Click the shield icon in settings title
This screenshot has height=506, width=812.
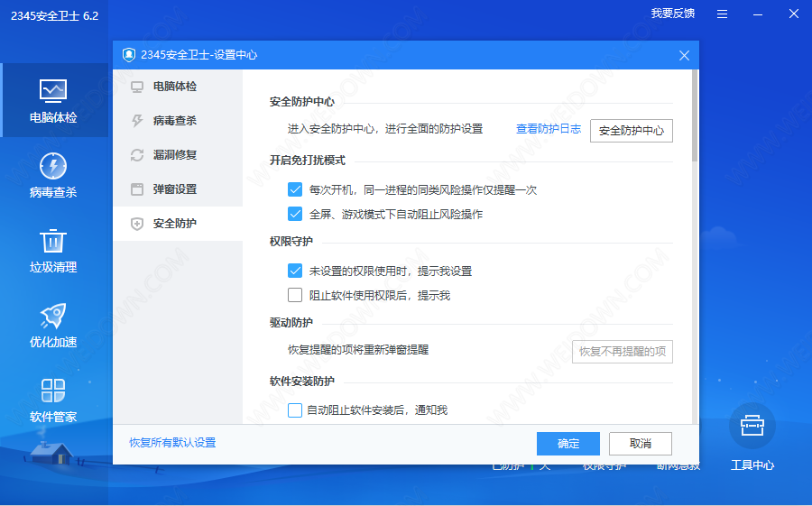click(128, 55)
